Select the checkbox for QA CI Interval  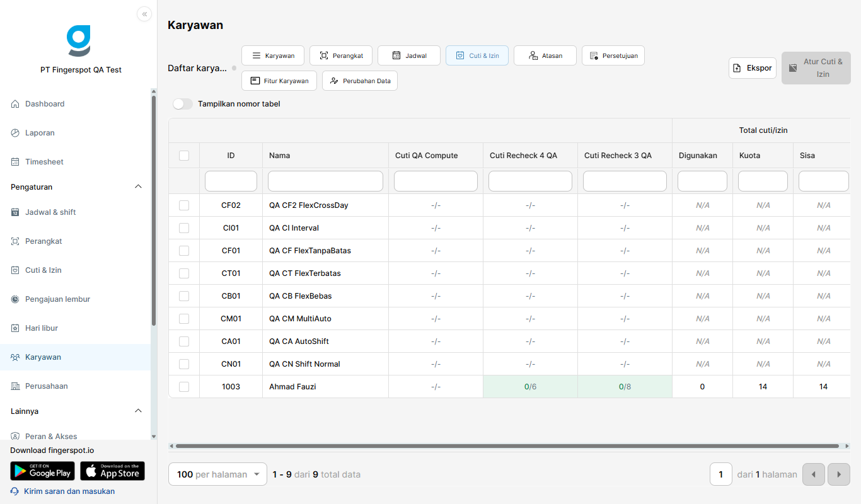coord(184,228)
